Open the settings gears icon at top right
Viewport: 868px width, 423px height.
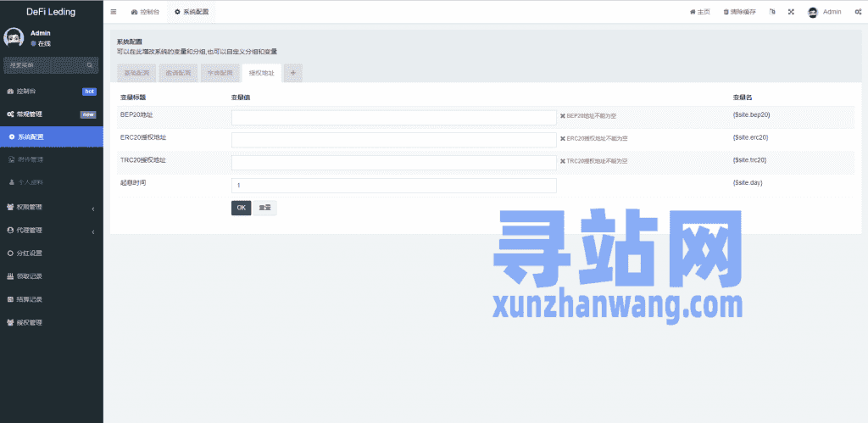point(858,12)
